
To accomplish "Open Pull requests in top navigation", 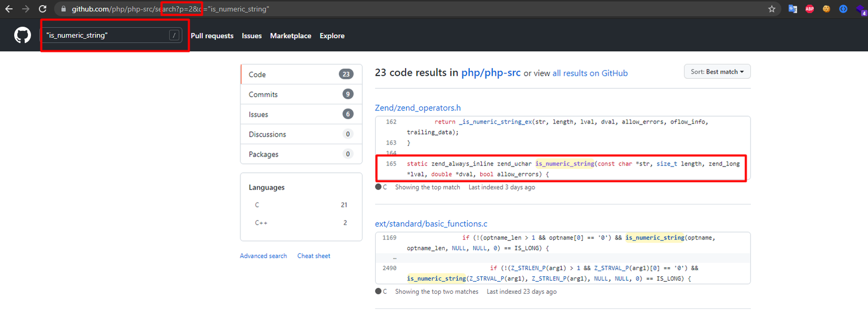I will 212,36.
